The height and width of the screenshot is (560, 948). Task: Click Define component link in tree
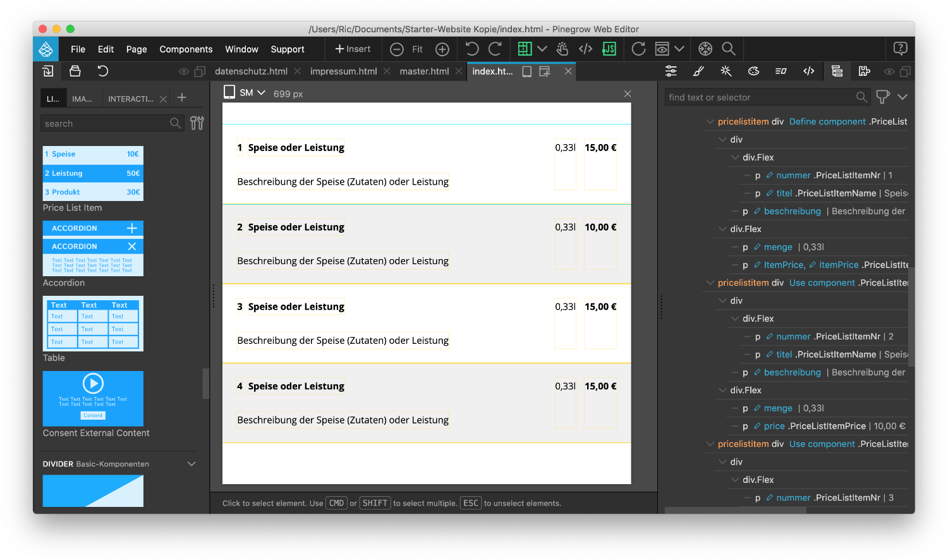[x=827, y=121]
